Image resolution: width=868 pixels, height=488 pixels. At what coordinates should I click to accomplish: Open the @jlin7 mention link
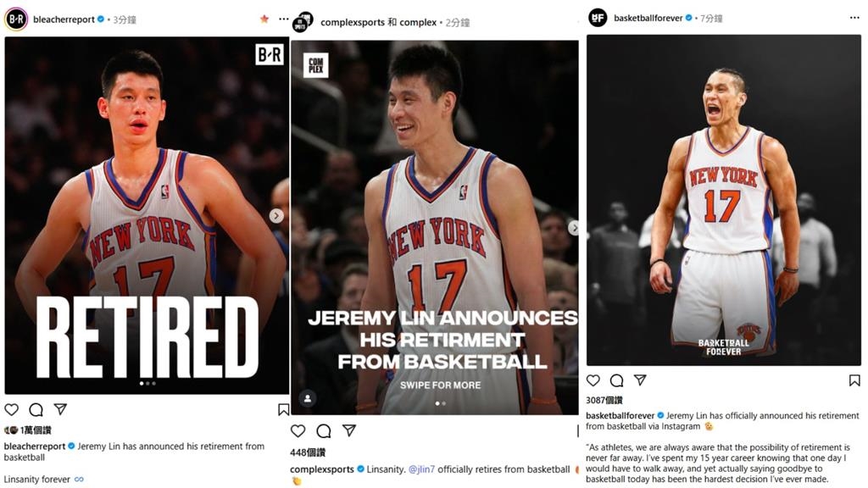422,469
